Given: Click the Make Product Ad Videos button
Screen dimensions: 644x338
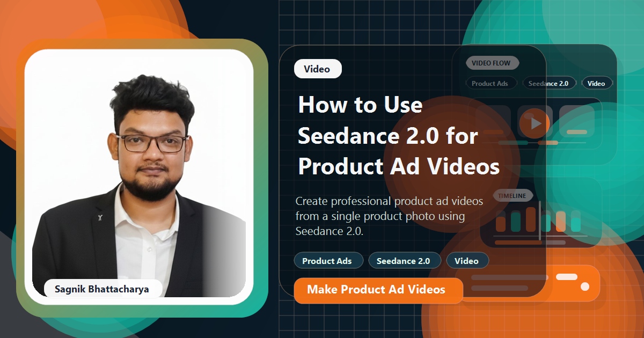Looking at the screenshot, I should pyautogui.click(x=378, y=290).
